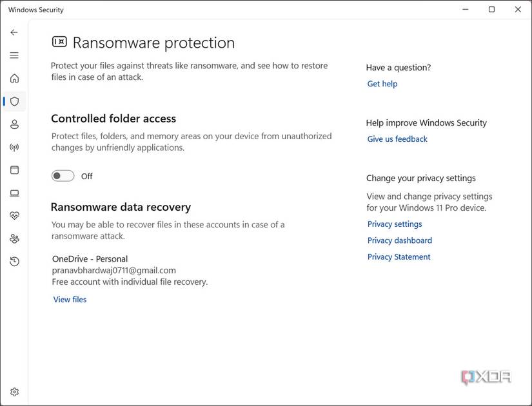Go to Home in the sidebar
Image resolution: width=532 pixels, height=406 pixels.
tap(14, 79)
